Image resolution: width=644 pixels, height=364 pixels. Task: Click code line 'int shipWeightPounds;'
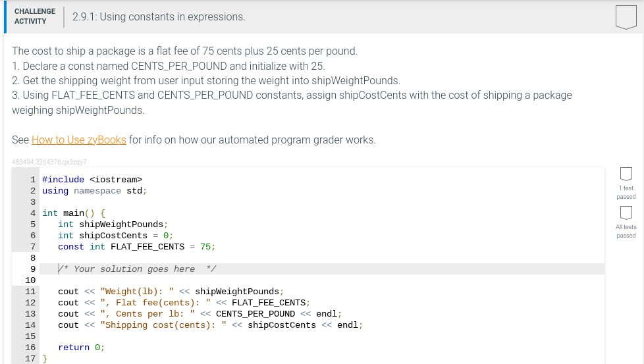pos(113,224)
